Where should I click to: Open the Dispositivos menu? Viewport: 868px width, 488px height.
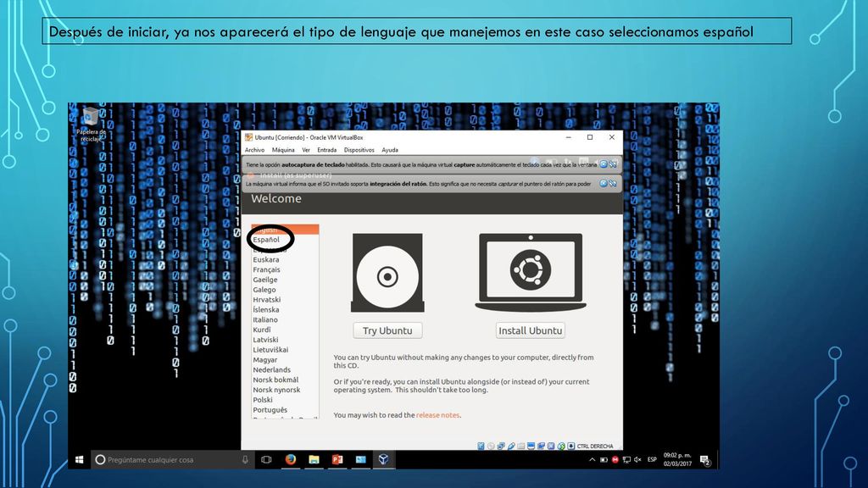click(x=359, y=150)
